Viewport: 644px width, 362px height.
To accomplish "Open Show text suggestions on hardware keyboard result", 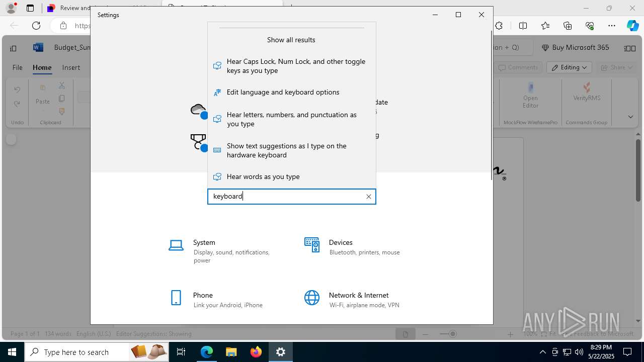I will [292, 150].
